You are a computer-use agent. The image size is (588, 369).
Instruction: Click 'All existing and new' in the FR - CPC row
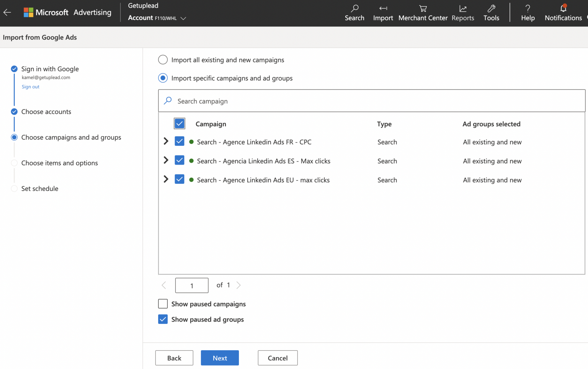(x=492, y=142)
